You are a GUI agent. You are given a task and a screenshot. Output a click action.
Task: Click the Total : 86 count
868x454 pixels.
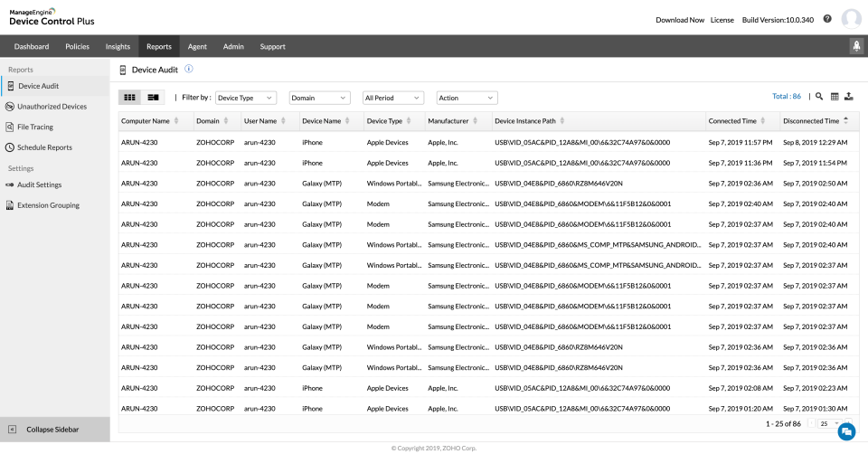[x=786, y=97]
